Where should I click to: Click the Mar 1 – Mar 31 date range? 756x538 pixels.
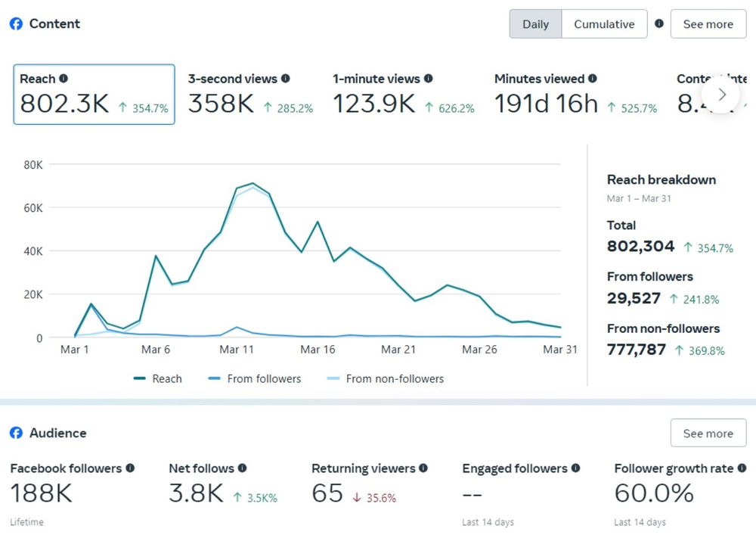pos(639,198)
